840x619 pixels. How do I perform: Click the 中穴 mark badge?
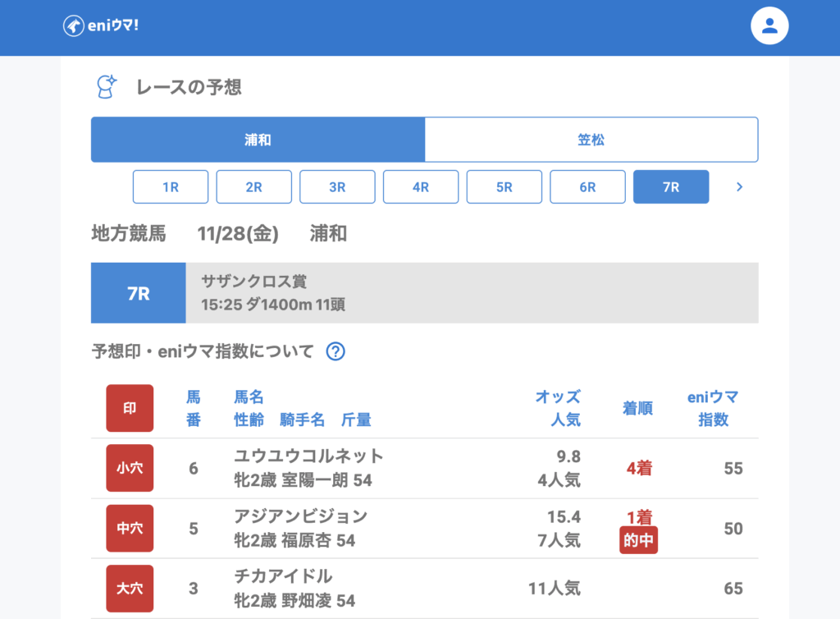(x=130, y=528)
